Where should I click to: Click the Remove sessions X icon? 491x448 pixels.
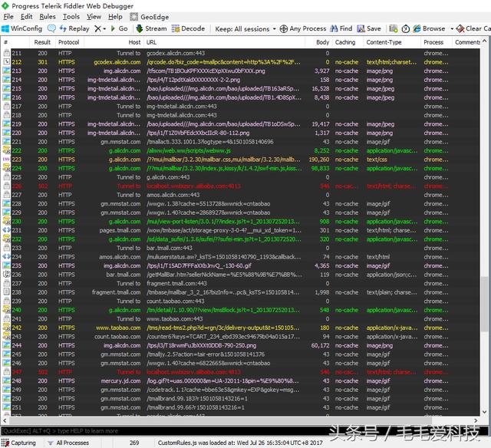97,28
